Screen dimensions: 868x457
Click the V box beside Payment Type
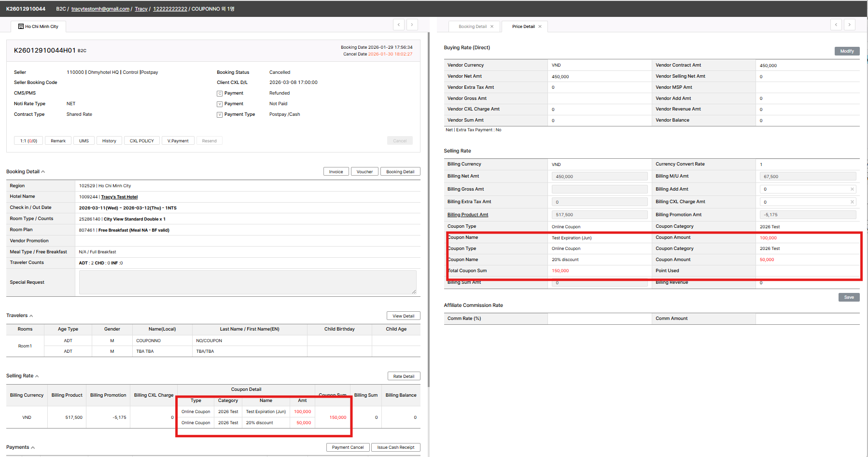(220, 115)
